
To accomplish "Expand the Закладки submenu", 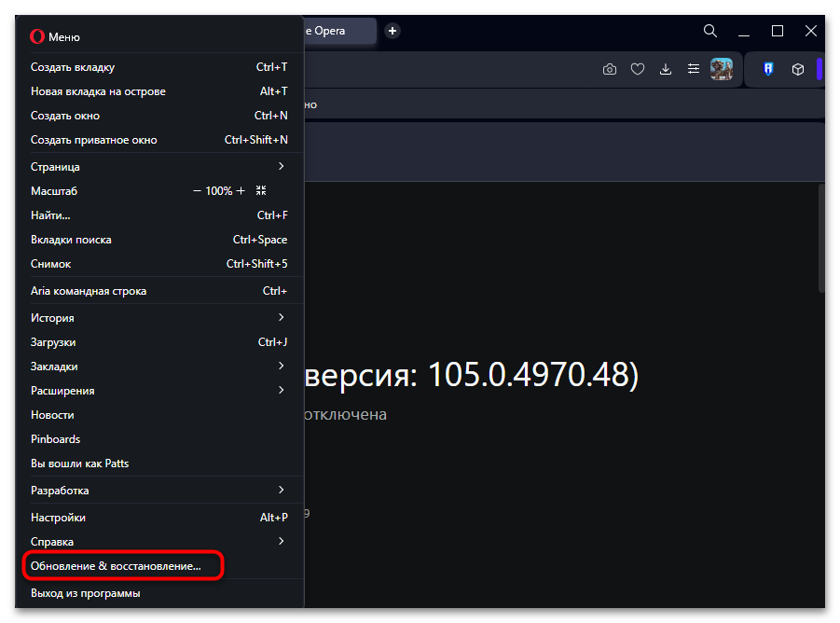I will tap(159, 367).
